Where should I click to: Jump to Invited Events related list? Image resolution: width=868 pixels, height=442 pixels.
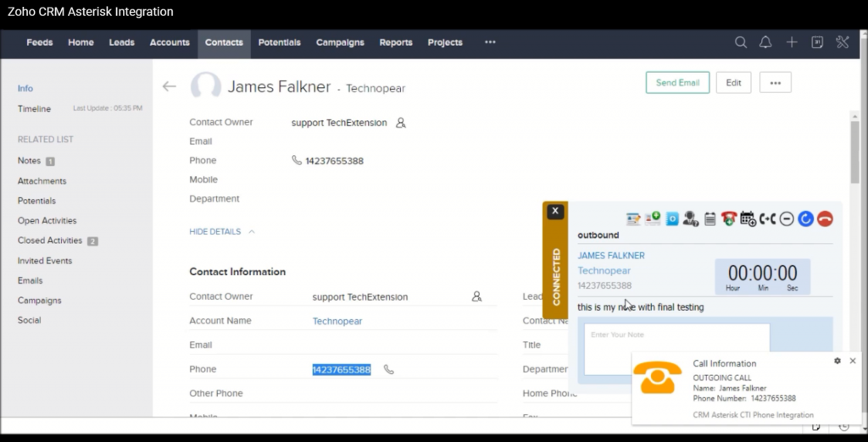(45, 261)
